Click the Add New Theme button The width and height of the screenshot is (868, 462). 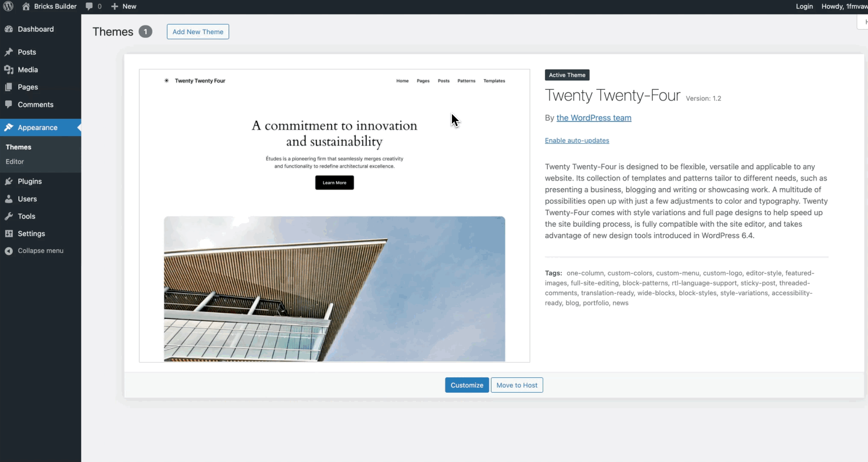197,32
